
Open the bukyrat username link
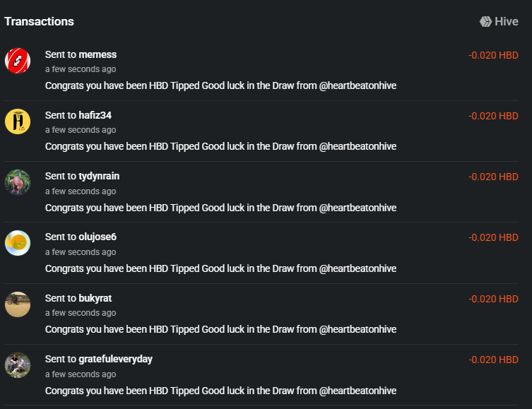coord(95,298)
